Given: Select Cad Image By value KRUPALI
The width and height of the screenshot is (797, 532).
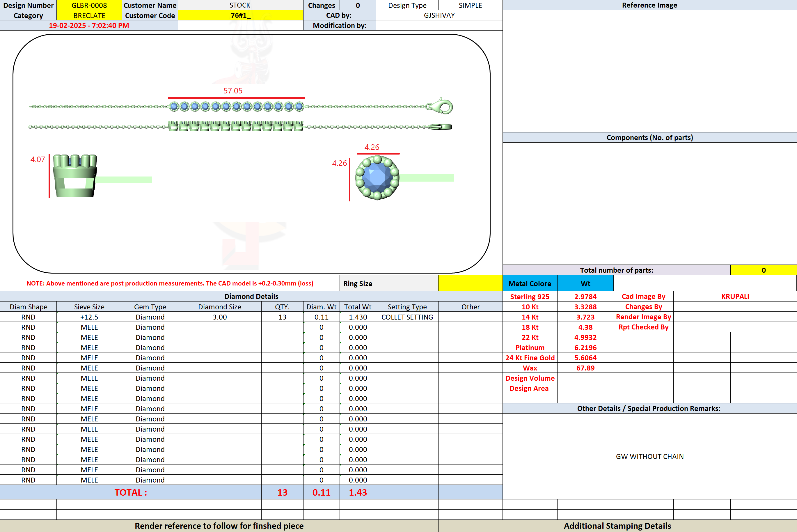Looking at the screenshot, I should (735, 297).
